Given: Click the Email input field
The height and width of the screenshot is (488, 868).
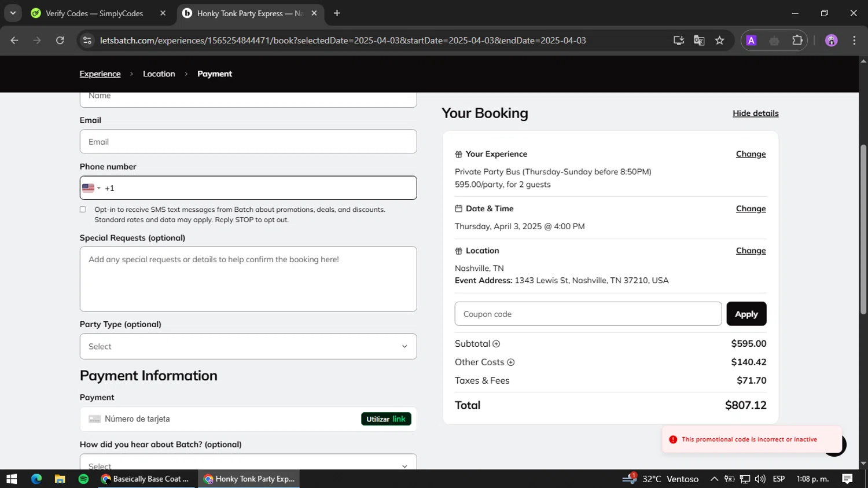Looking at the screenshot, I should [248, 142].
